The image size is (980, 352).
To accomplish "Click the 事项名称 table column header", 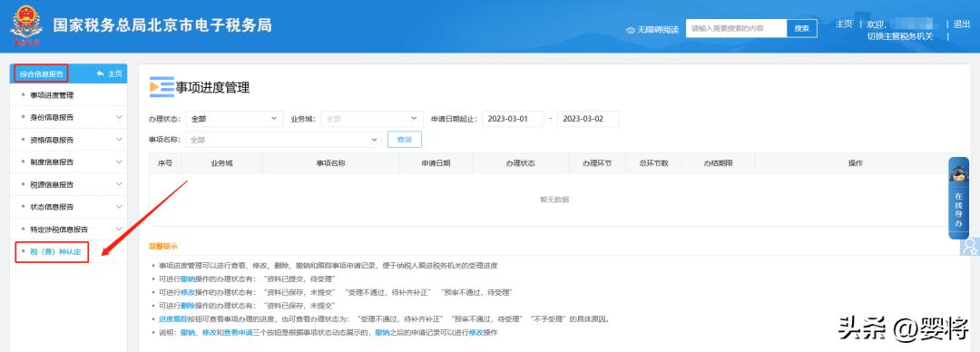I will pos(331,163).
